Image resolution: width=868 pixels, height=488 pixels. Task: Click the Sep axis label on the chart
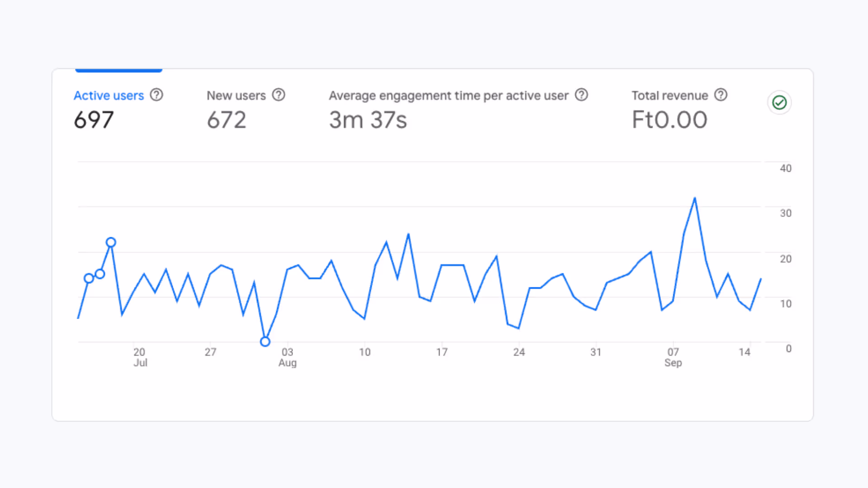[673, 362]
